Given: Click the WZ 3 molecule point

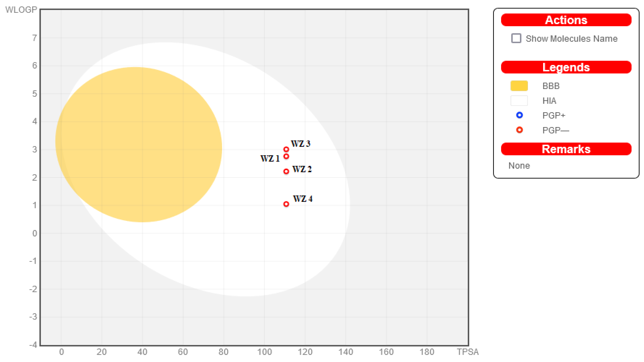Looking at the screenshot, I should point(286,149).
